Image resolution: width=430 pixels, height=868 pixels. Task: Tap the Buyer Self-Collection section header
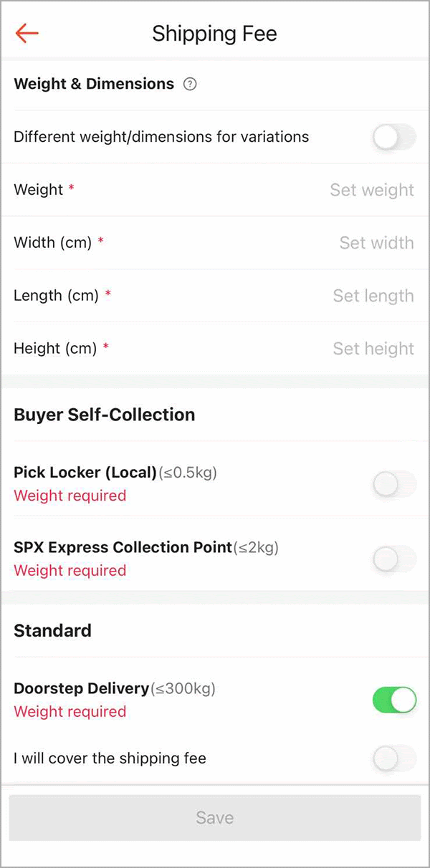click(104, 415)
